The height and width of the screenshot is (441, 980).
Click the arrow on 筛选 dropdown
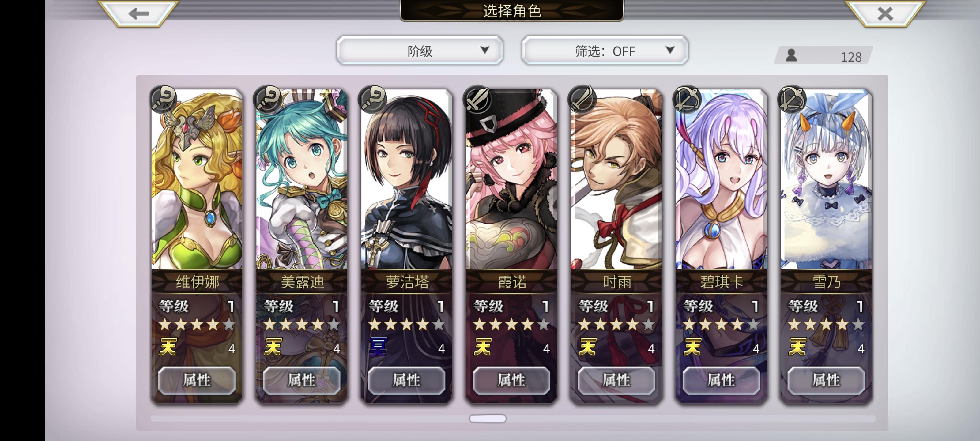click(x=670, y=50)
